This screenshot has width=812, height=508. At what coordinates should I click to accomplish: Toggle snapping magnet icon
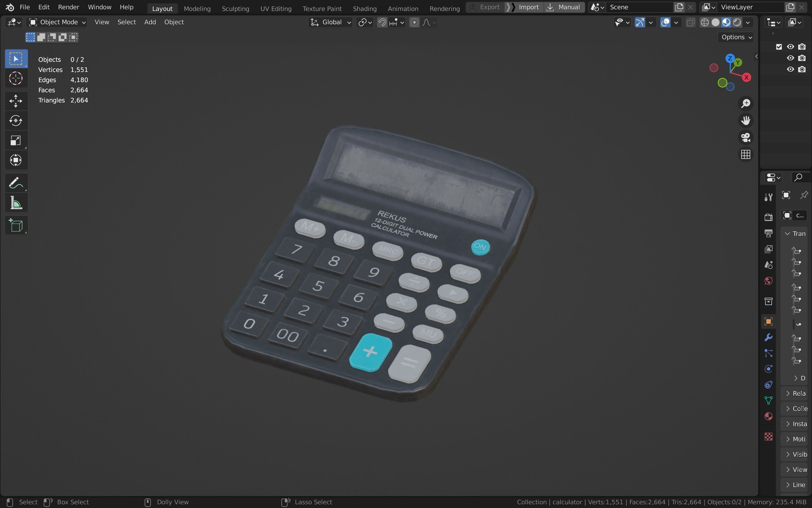tap(382, 23)
